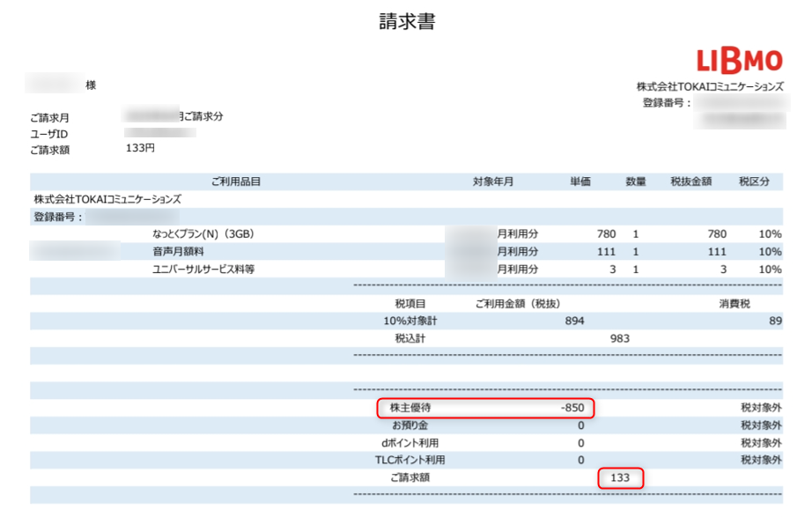Select the 983 tax-included total

point(620,339)
